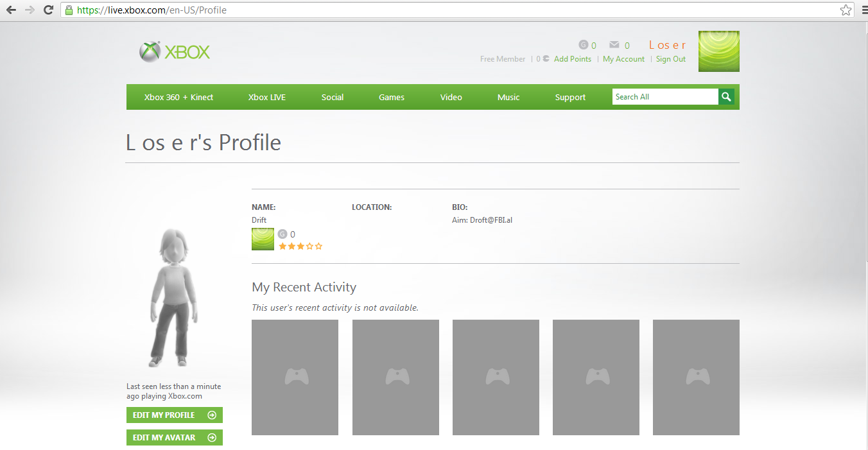
Task: Click the "BIO:" label
Action: point(460,207)
